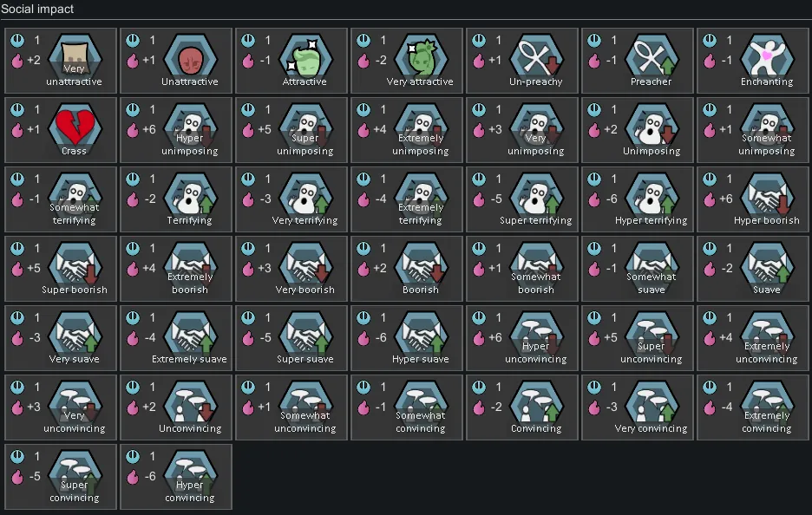Select the Hyper boorish handshake gene
The image size is (812, 515).
pos(753,199)
